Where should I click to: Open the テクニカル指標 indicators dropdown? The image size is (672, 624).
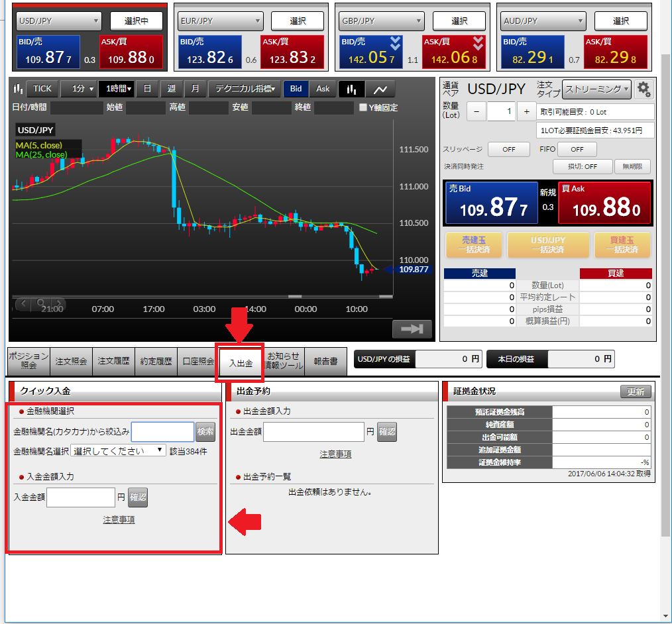[245, 89]
